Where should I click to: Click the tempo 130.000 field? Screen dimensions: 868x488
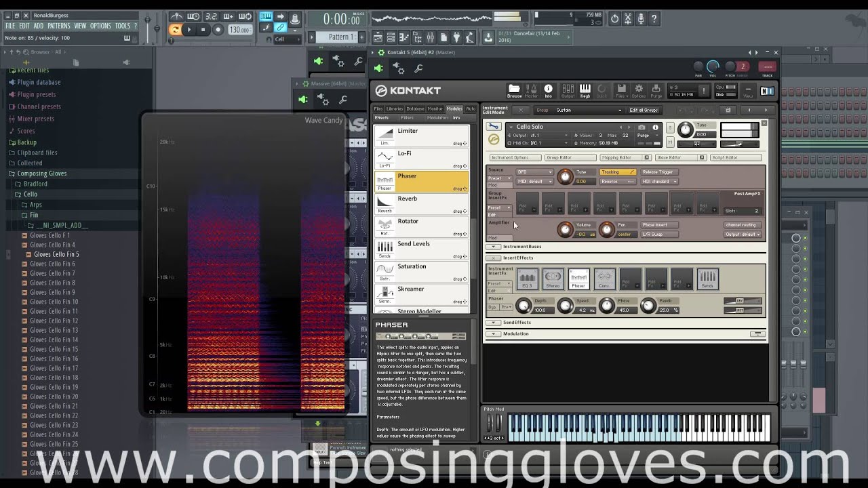coord(239,30)
